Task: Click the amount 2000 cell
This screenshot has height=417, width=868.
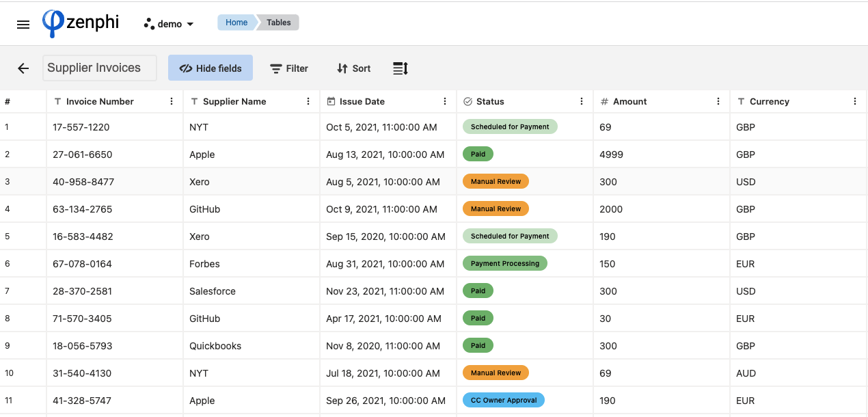Action: click(662, 209)
